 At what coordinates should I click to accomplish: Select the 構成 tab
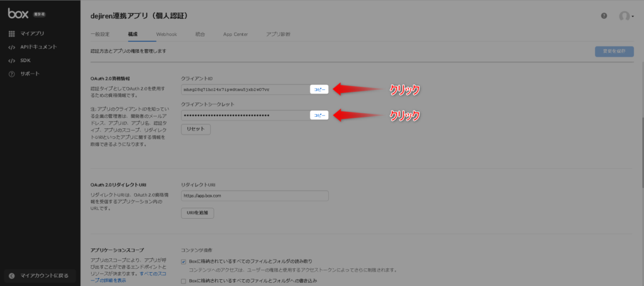coord(133,35)
